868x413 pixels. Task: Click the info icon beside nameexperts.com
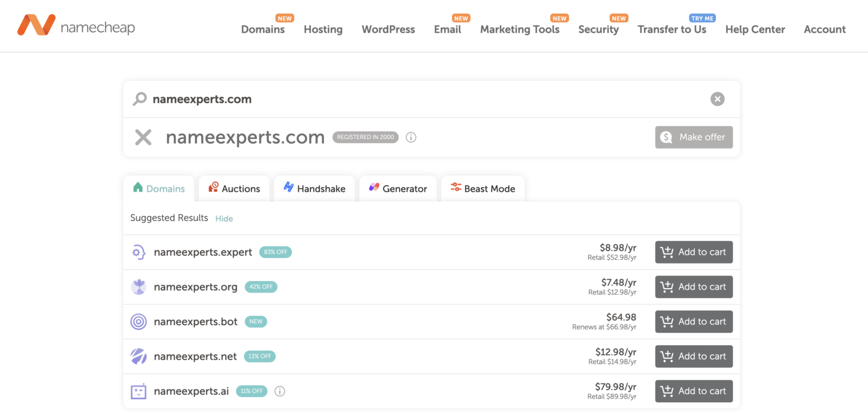[411, 137]
